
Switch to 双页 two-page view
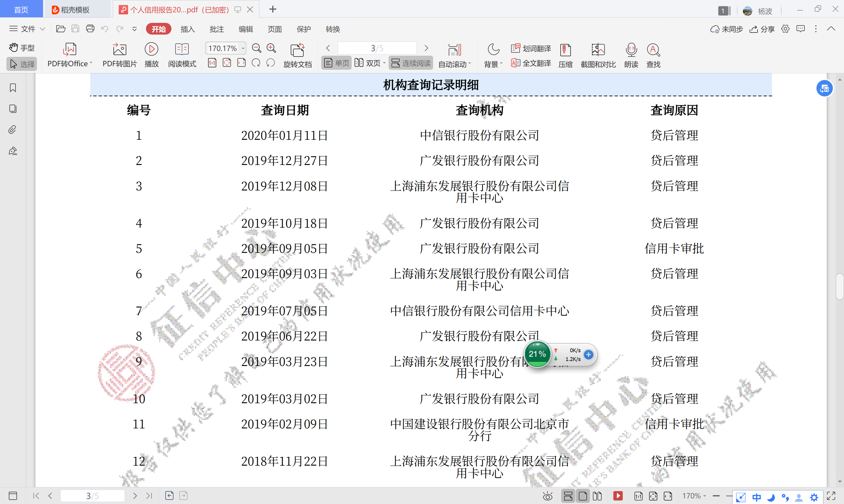pos(370,63)
